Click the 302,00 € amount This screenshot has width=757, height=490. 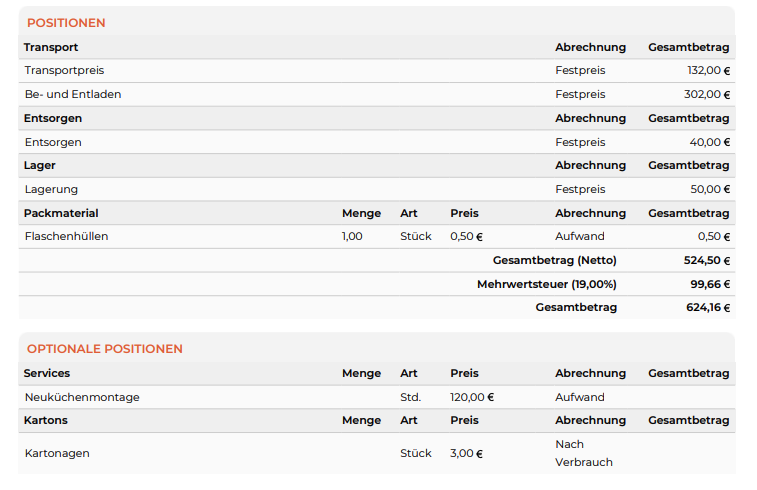point(707,94)
